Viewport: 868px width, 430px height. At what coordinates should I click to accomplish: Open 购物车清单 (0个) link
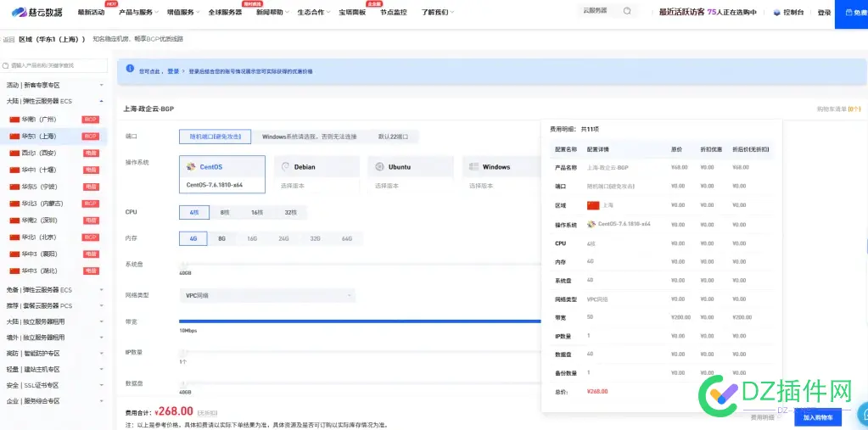pos(838,109)
